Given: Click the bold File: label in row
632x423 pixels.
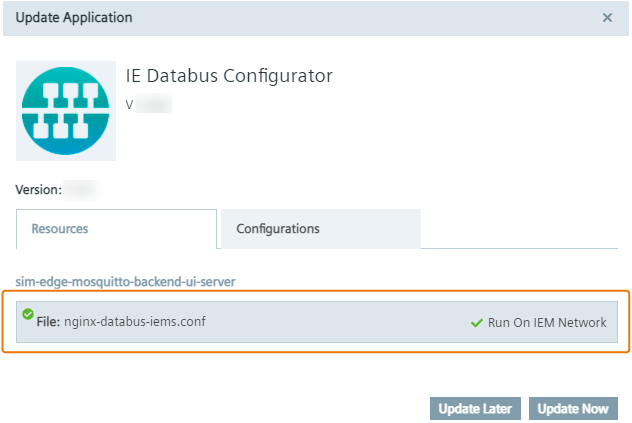Looking at the screenshot, I should tap(42, 322).
